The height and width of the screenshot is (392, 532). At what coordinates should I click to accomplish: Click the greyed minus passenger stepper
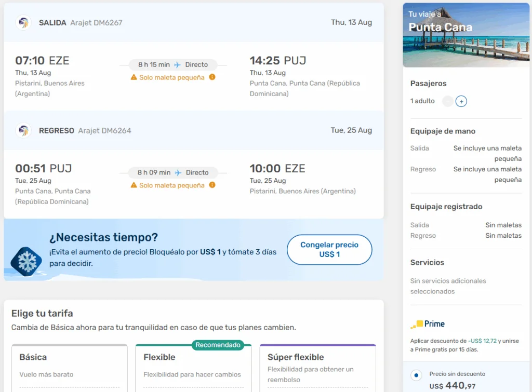(447, 101)
